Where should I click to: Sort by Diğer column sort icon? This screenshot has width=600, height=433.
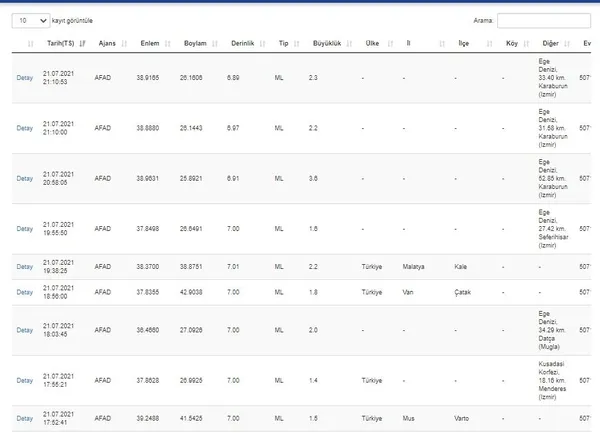click(x=567, y=44)
